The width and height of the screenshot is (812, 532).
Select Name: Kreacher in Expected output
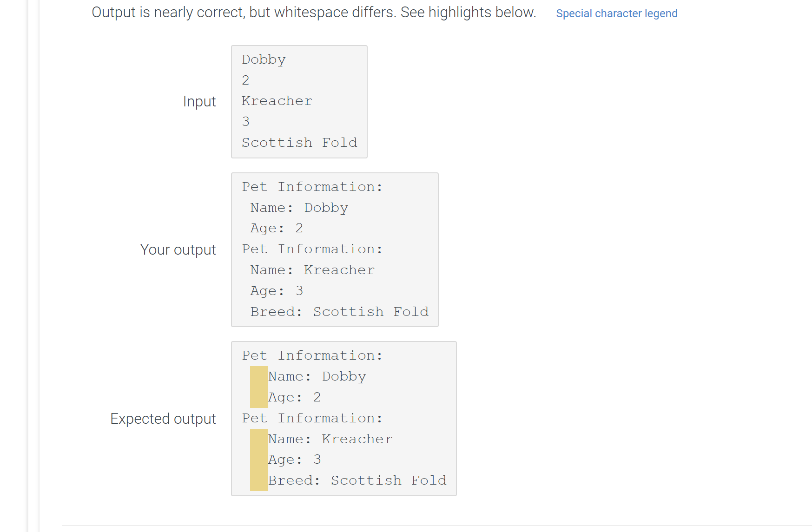330,439
